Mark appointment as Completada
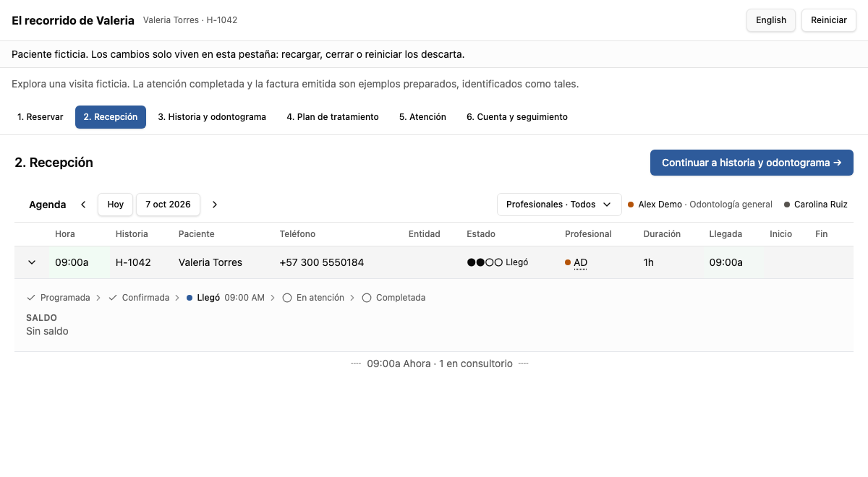Screen dimensions: 868x477 (393, 298)
